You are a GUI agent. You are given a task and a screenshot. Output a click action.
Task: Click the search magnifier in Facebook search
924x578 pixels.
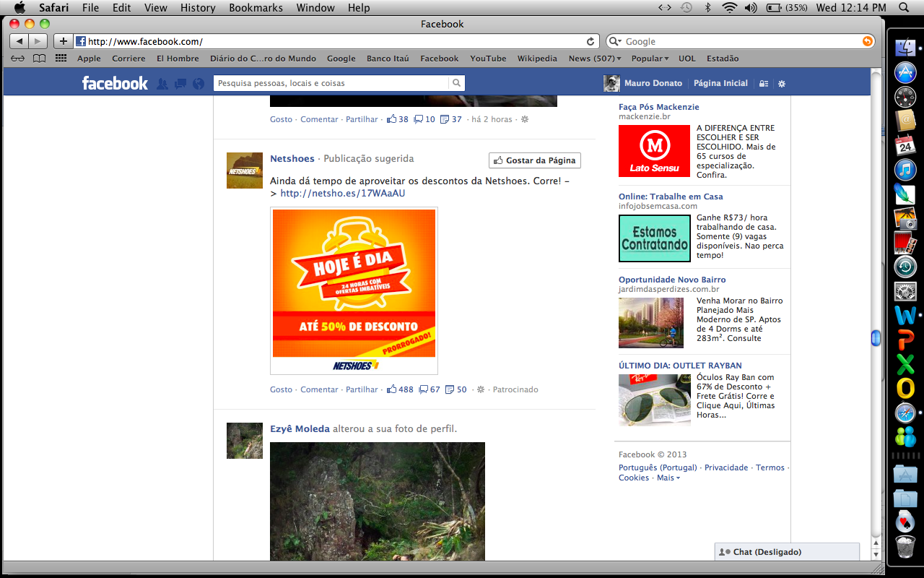456,83
